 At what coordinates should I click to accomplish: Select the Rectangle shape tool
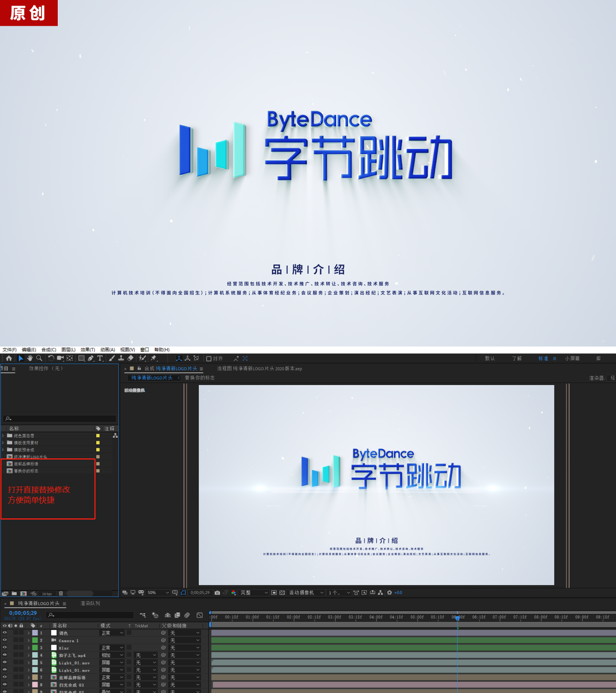pos(81,358)
